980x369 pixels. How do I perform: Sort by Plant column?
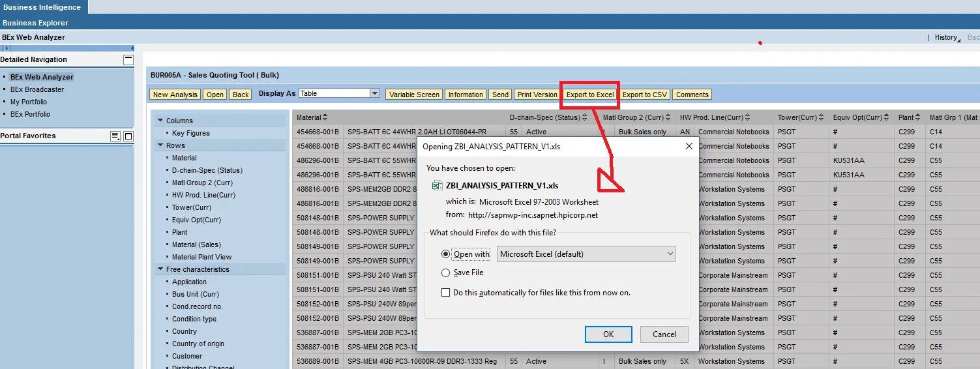[919, 117]
